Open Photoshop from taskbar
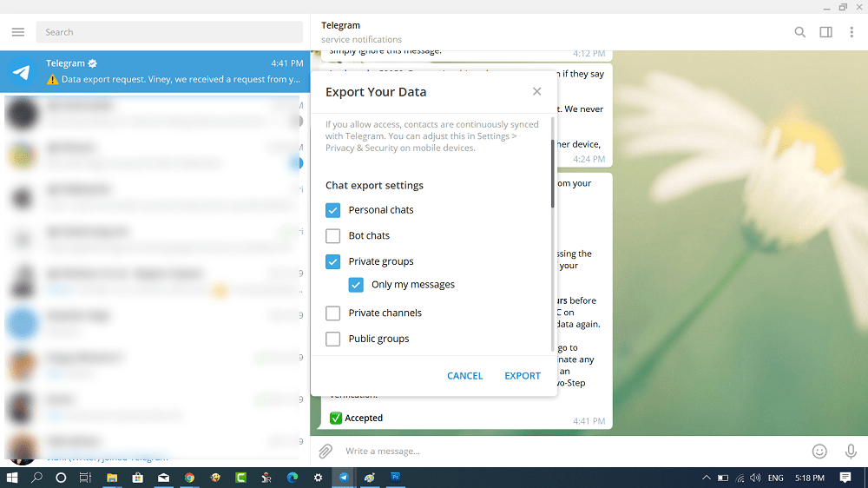Viewport: 868px width, 488px height. pos(395,478)
